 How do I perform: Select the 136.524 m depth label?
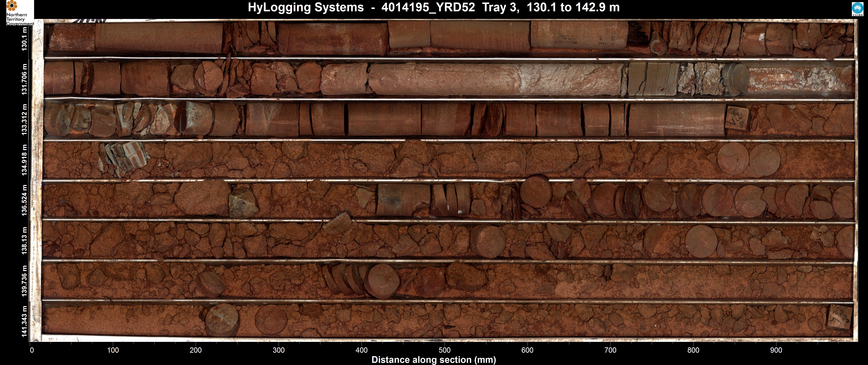24,200
